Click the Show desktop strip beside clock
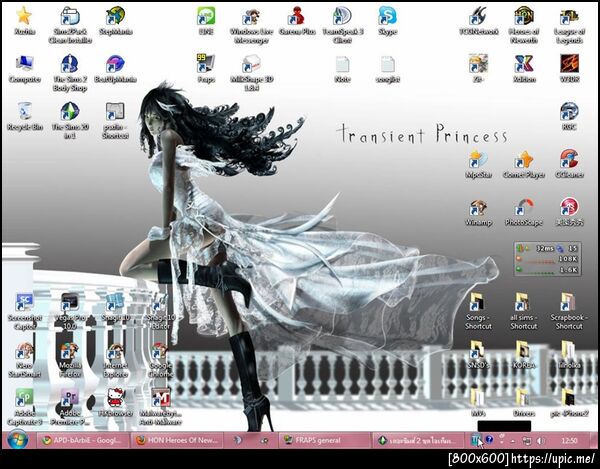Image resolution: width=600 pixels, height=469 pixels. click(x=592, y=440)
